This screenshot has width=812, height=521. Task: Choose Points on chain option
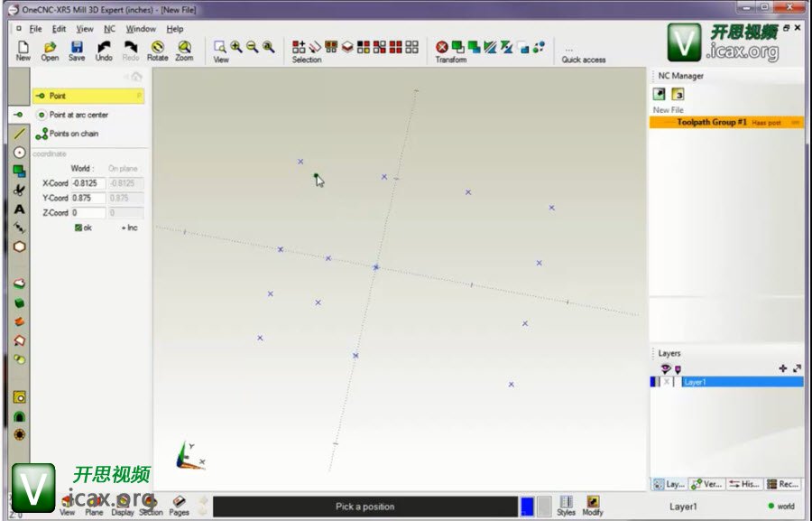pos(67,134)
